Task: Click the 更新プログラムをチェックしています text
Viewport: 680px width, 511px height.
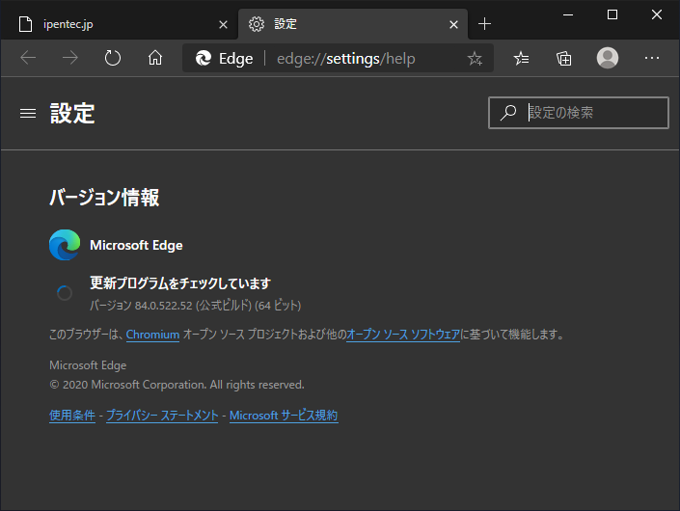Action: [180, 283]
